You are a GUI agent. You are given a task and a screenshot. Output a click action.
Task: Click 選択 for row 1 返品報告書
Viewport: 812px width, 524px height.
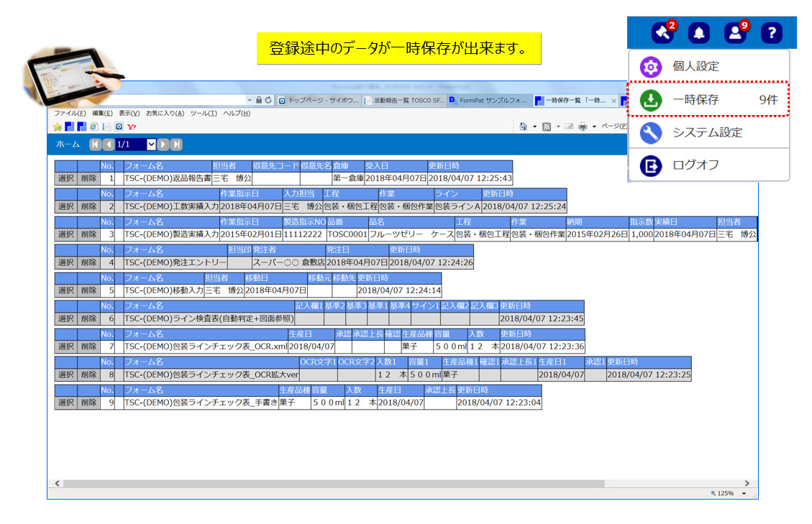(x=65, y=178)
